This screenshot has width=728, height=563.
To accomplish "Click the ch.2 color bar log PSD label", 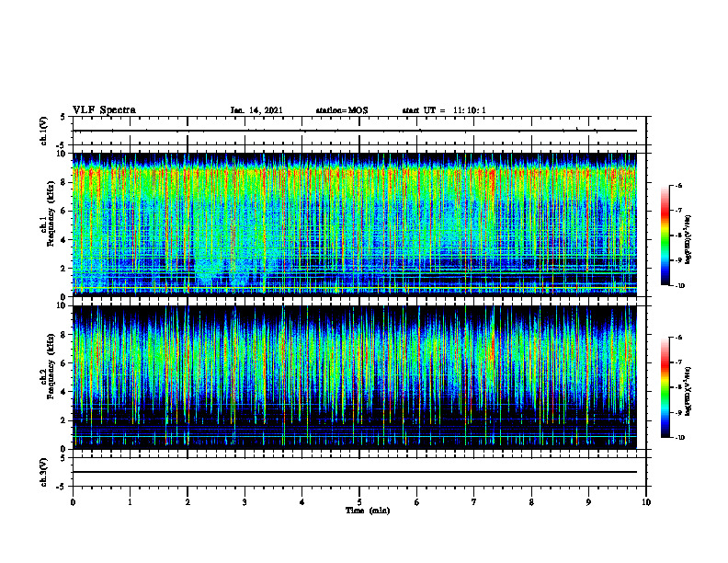I will coord(688,390).
